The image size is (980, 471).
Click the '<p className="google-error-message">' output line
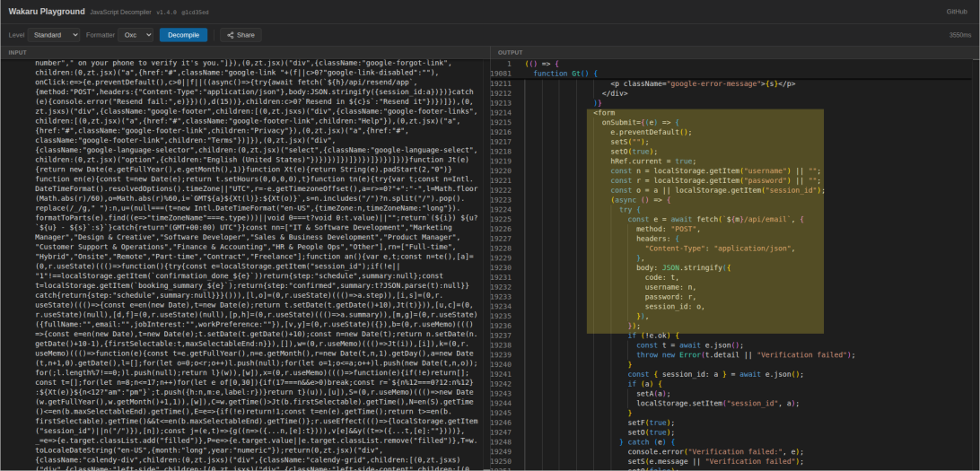703,83
